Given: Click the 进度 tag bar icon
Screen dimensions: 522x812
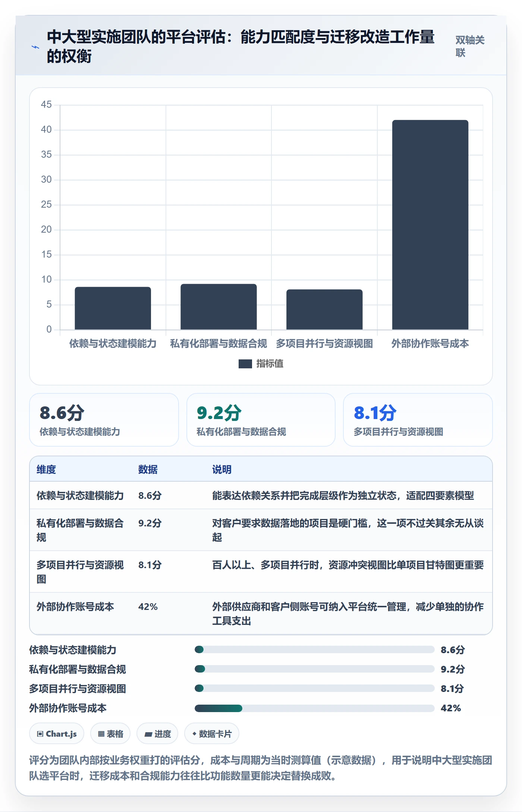Looking at the screenshot, I should 148,734.
